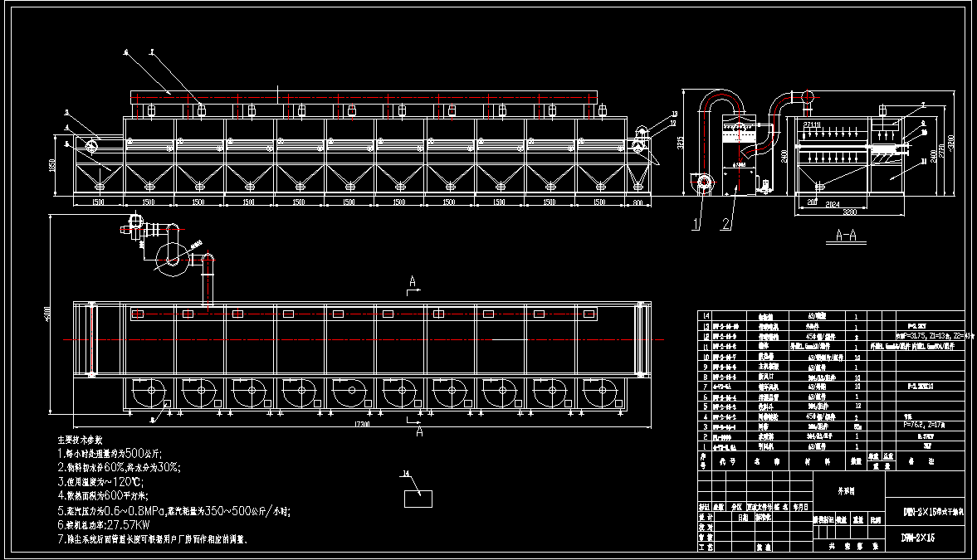Image resolution: width=977 pixels, height=560 pixels.
Task: Click note '1.每小时处理量约为500公斤'
Action: coord(110,454)
